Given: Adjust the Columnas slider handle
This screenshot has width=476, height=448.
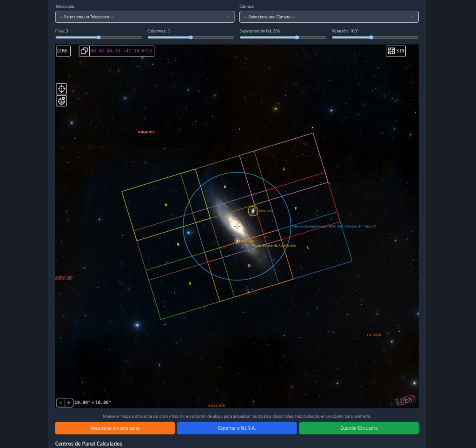Looking at the screenshot, I should click(x=191, y=37).
